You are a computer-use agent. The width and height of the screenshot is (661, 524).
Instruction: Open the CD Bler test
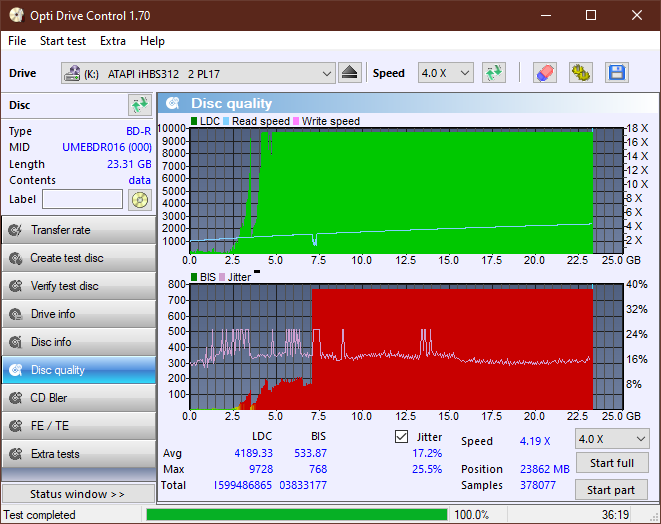(x=79, y=398)
